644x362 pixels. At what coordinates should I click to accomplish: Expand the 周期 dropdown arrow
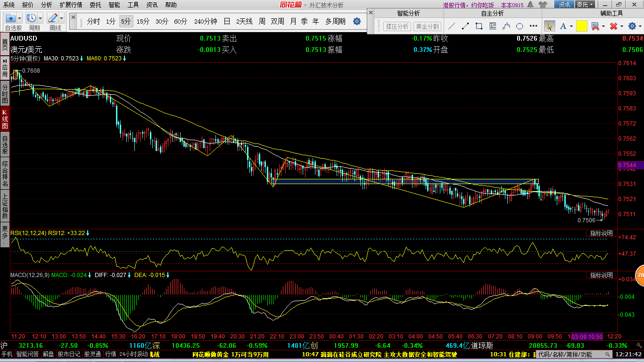pyautogui.click(x=41, y=18)
